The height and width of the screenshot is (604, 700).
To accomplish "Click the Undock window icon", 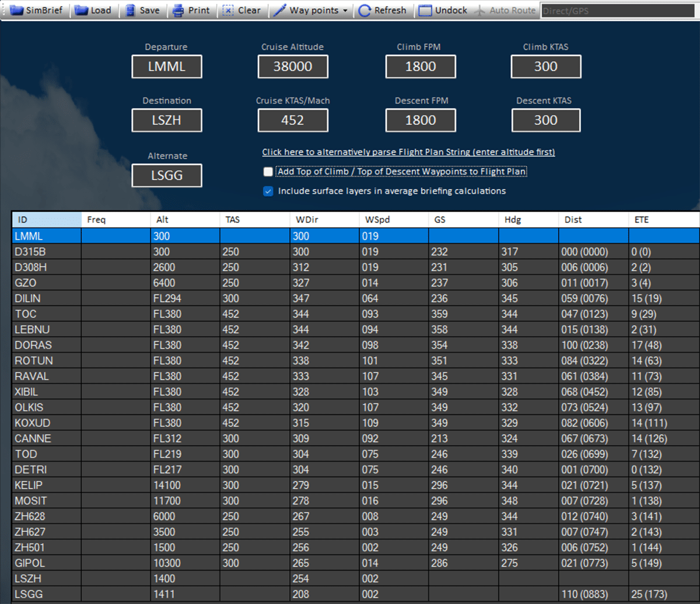I will coord(426,10).
